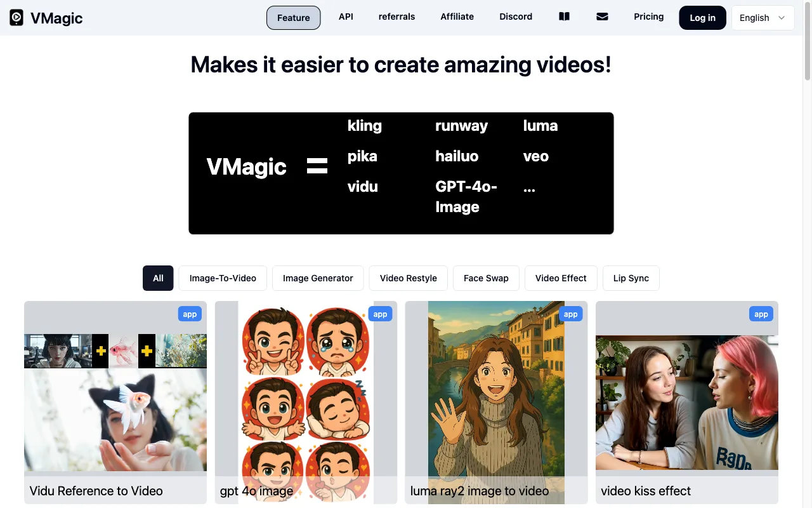Open luma ray2 image to video card
Viewport: 812px width, 508px height.
496,403
